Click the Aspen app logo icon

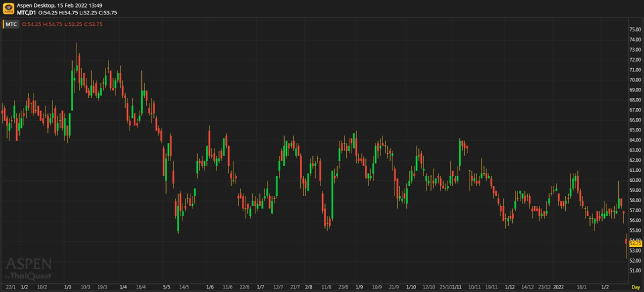tap(8, 8)
